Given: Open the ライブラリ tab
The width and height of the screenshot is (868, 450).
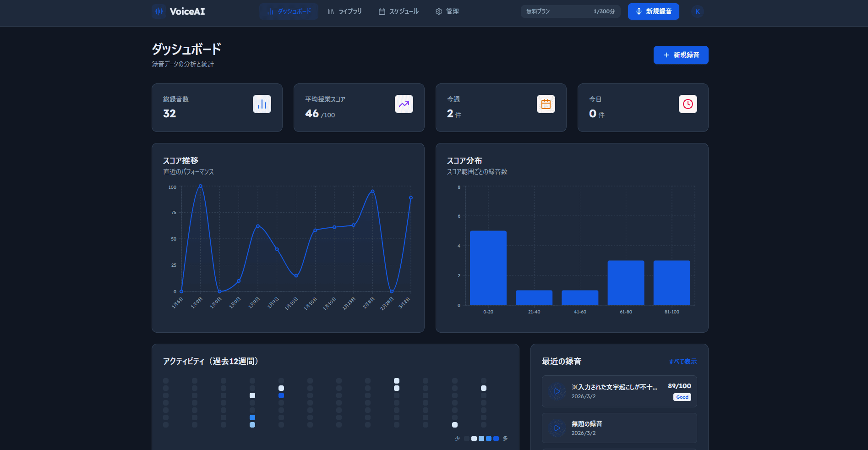Looking at the screenshot, I should coord(344,11).
